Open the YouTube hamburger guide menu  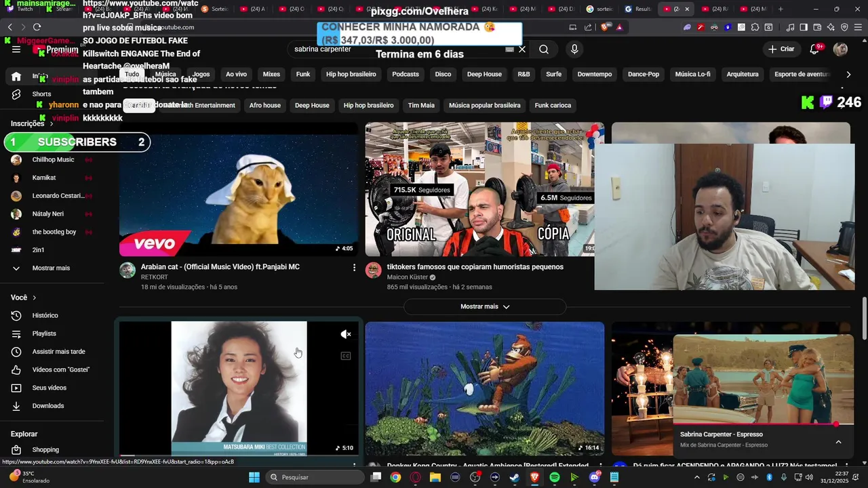coord(16,49)
